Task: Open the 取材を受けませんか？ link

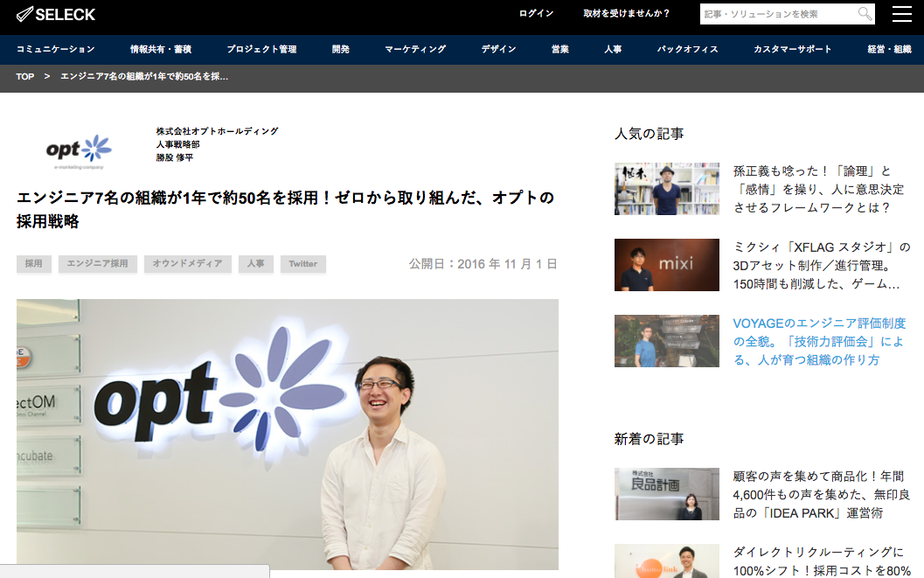Action: pyautogui.click(x=627, y=14)
